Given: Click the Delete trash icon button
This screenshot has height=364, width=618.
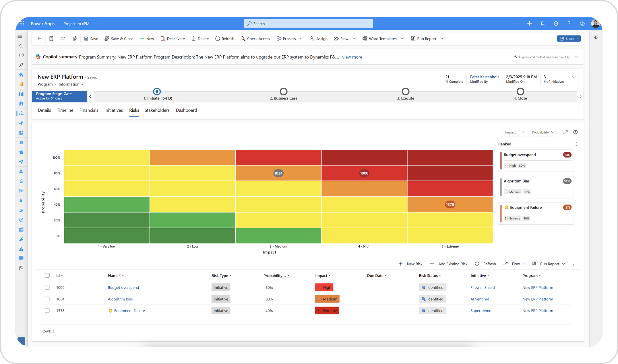Looking at the screenshot, I should [200, 38].
